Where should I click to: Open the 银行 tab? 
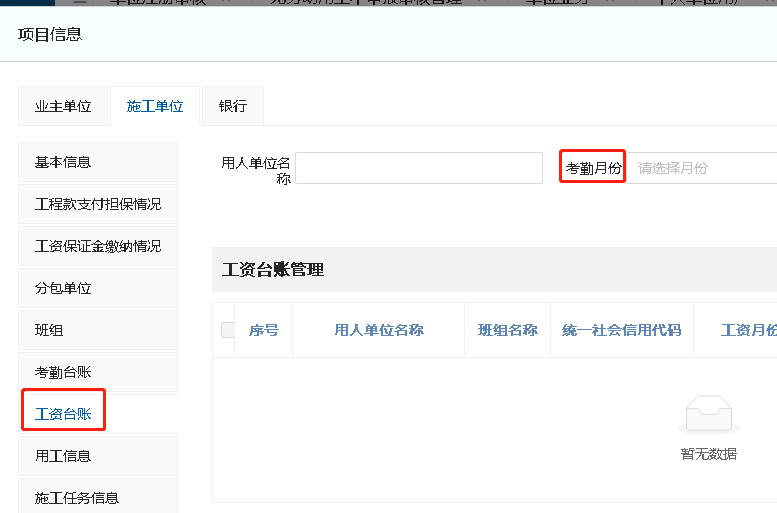[233, 106]
